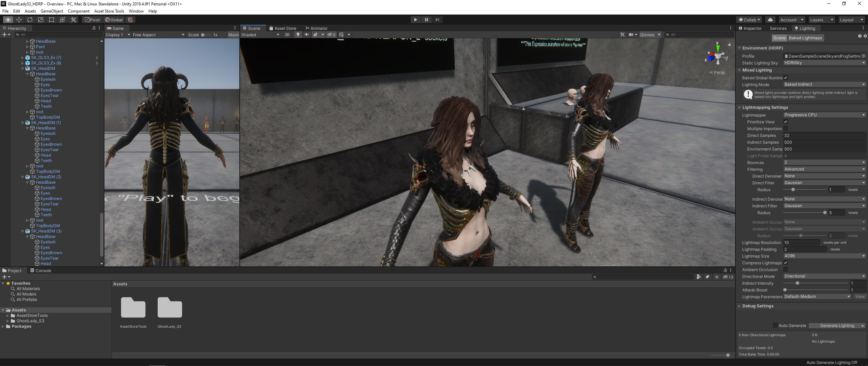Select the Scale tool
Viewport: 868px width, 366px height.
pyautogui.click(x=41, y=20)
